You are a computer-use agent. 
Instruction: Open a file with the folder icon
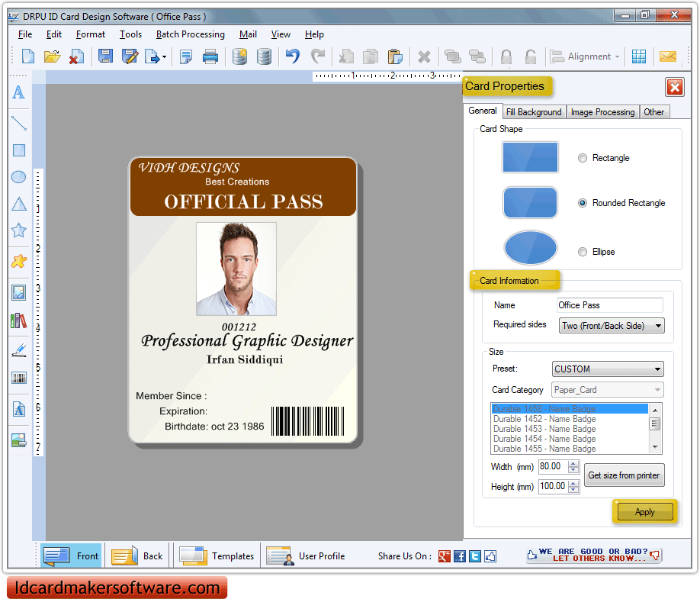(52, 56)
